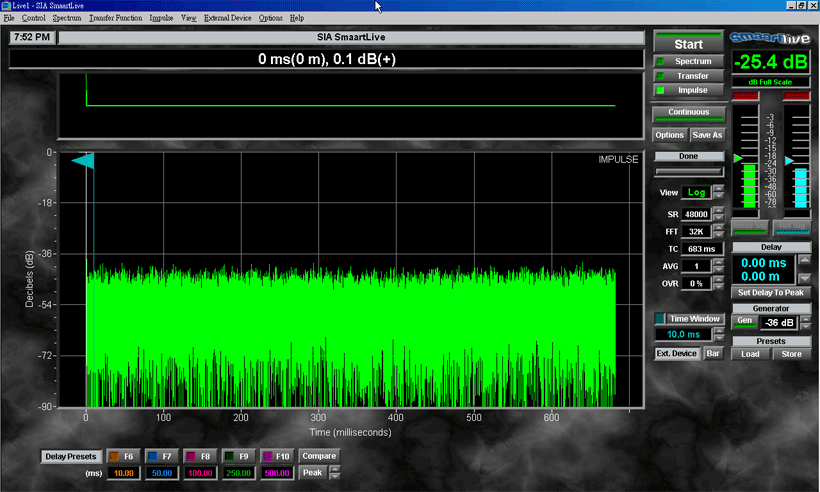Decrease FFT size with down arrow
This screenshot has width=820, height=492.
point(719,235)
